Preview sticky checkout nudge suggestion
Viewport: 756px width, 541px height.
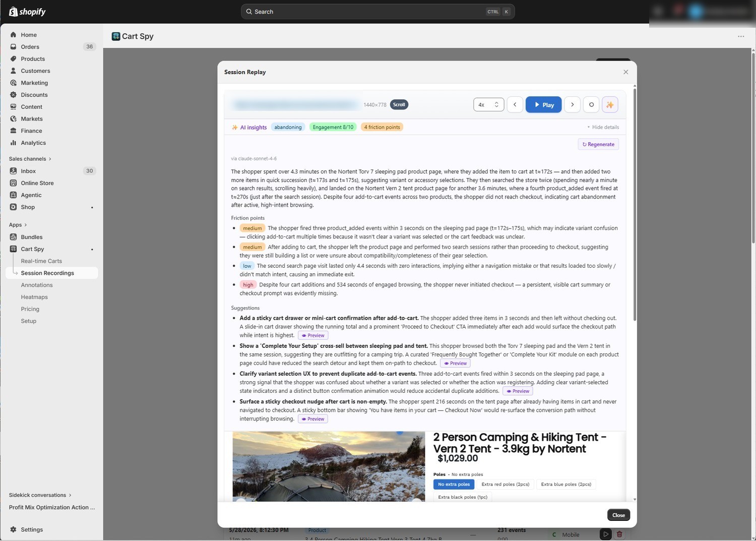tap(313, 419)
